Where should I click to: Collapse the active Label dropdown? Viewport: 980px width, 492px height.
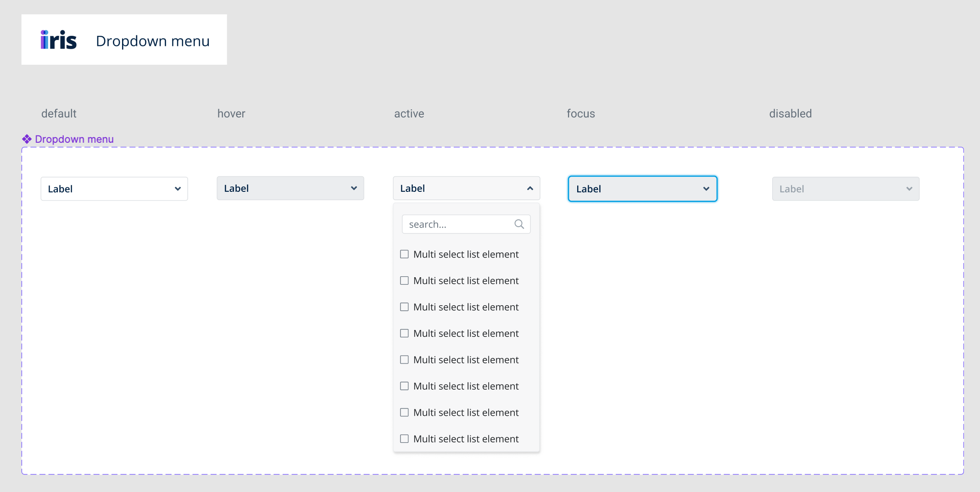[x=467, y=188]
